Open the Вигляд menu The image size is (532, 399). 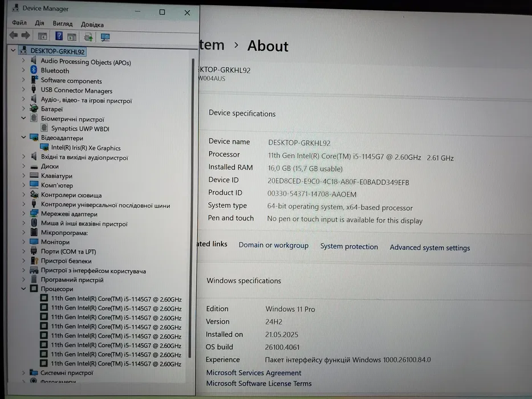62,24
